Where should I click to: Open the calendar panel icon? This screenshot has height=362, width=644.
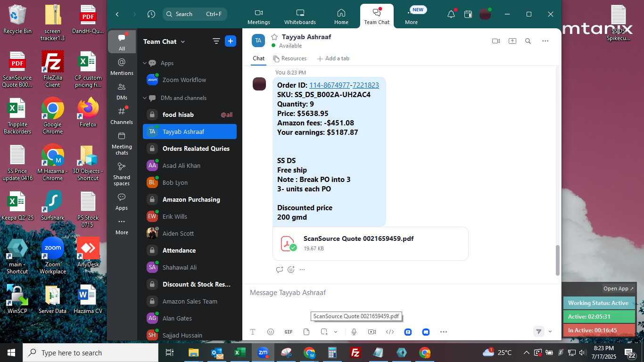(x=468, y=14)
